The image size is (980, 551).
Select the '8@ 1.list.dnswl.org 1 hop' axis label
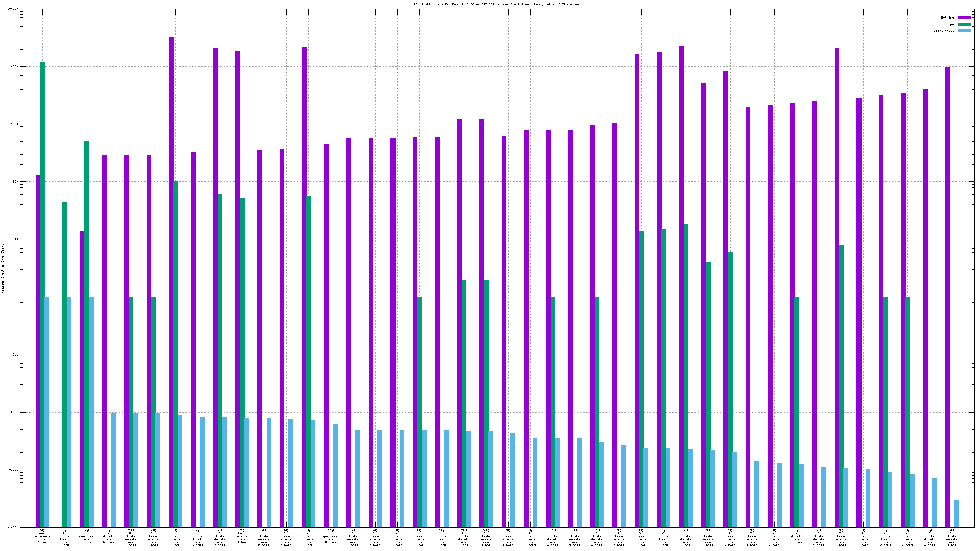point(64,537)
